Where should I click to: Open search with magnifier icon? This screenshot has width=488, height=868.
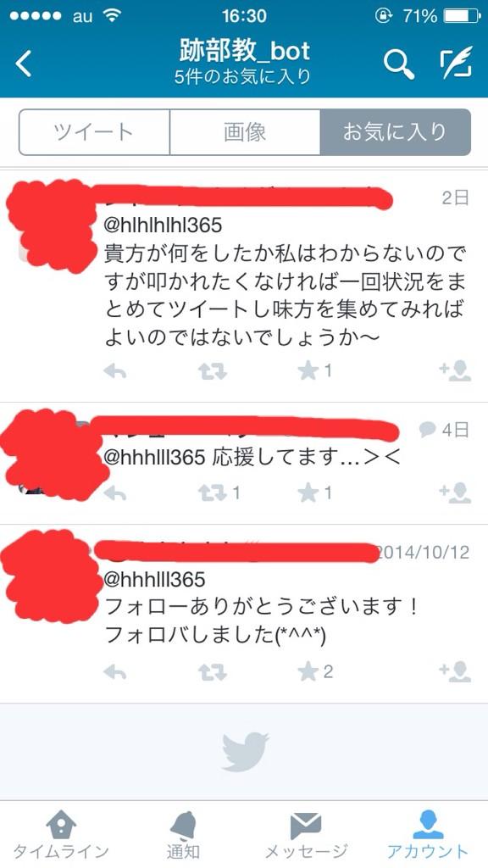pyautogui.click(x=399, y=64)
